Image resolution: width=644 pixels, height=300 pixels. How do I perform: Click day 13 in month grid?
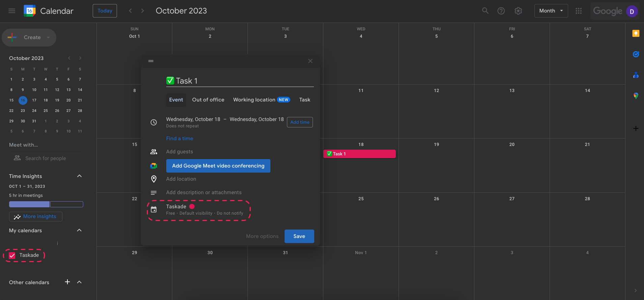point(512,91)
